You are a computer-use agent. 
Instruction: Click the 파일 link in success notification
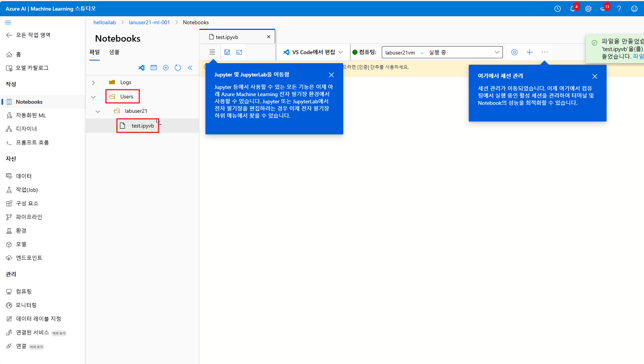click(638, 56)
